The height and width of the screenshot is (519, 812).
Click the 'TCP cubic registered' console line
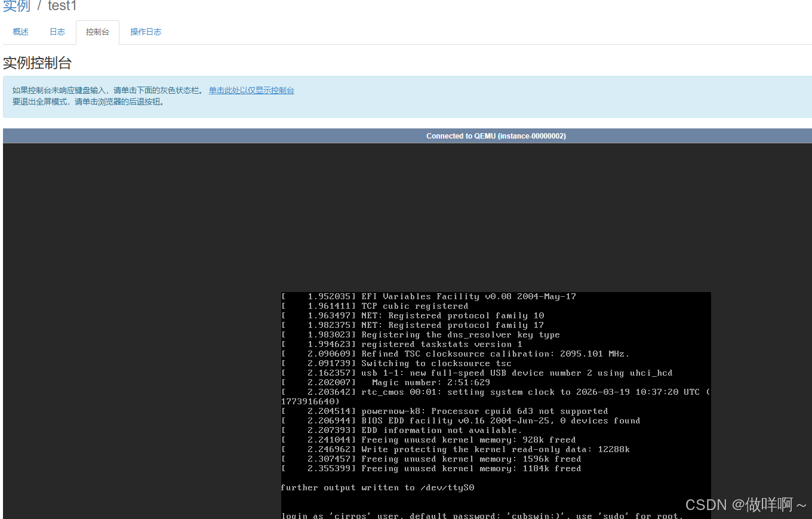tap(375, 306)
